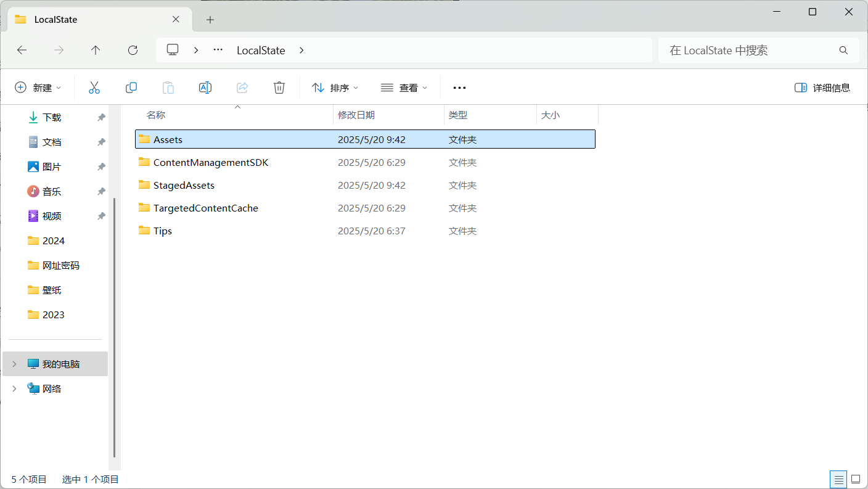
Task: Open the three-dot more options menu
Action: [x=459, y=88]
